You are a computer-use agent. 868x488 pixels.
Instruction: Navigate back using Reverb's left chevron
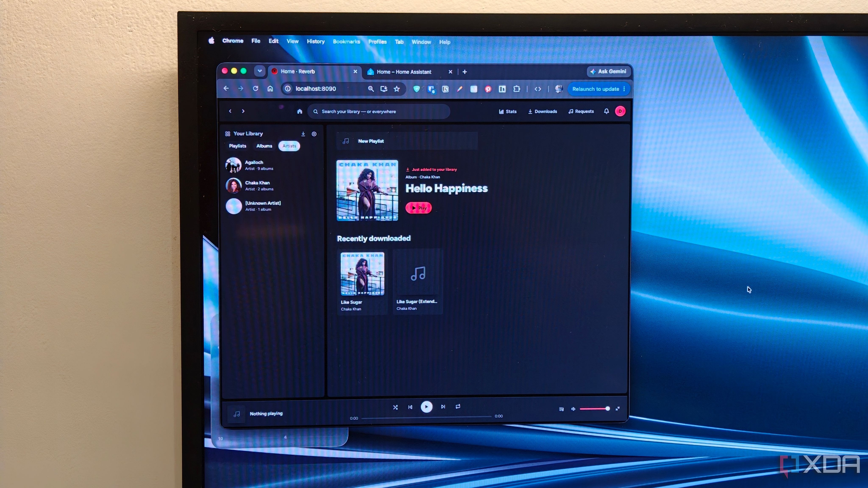230,111
